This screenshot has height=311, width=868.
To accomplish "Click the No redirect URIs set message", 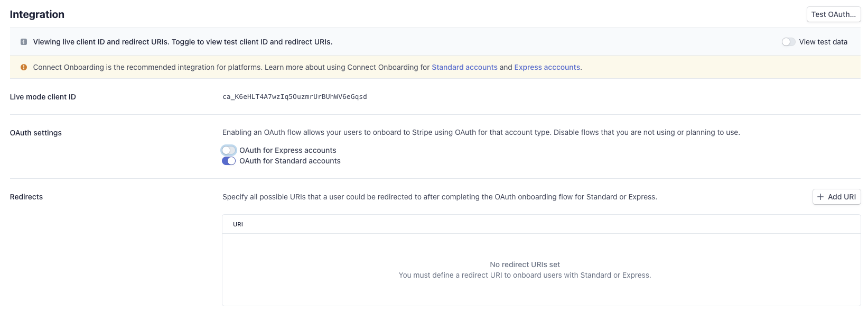I will point(525,264).
